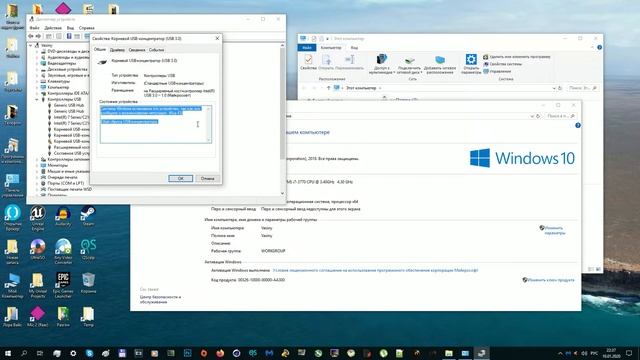The height and width of the screenshot is (360, 640).
Task: Select the Составное USB устройство entry
Action: pyautogui.click(x=71, y=153)
